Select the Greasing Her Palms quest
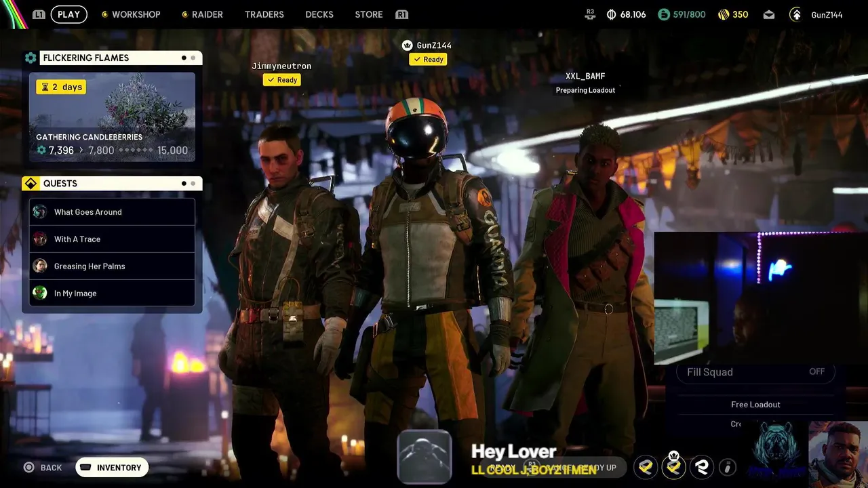The image size is (868, 488). (112, 266)
